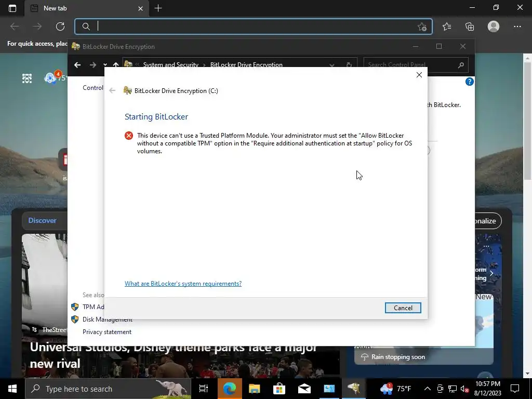Add this page to favorites star
This screenshot has height=399, width=532.
pyautogui.click(x=422, y=26)
